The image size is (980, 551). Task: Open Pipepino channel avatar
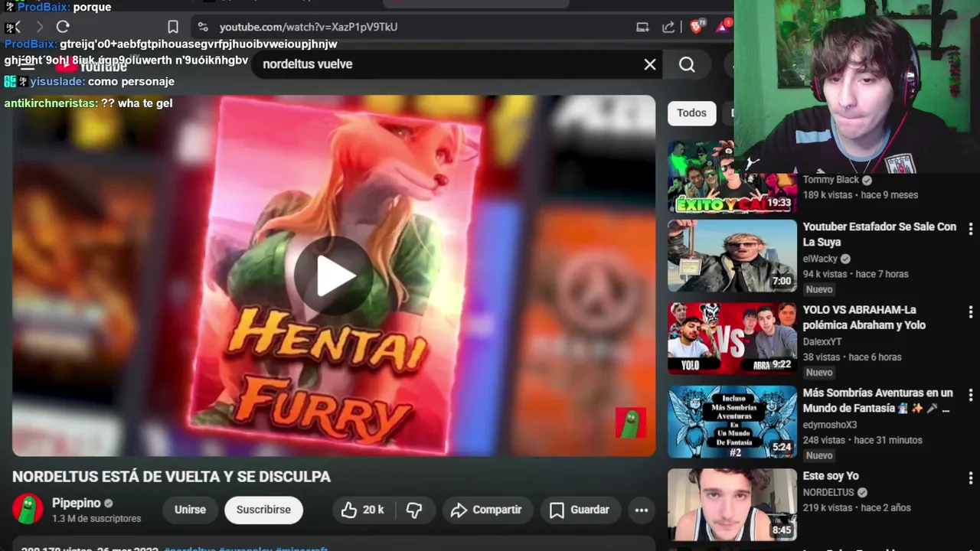pyautogui.click(x=28, y=510)
